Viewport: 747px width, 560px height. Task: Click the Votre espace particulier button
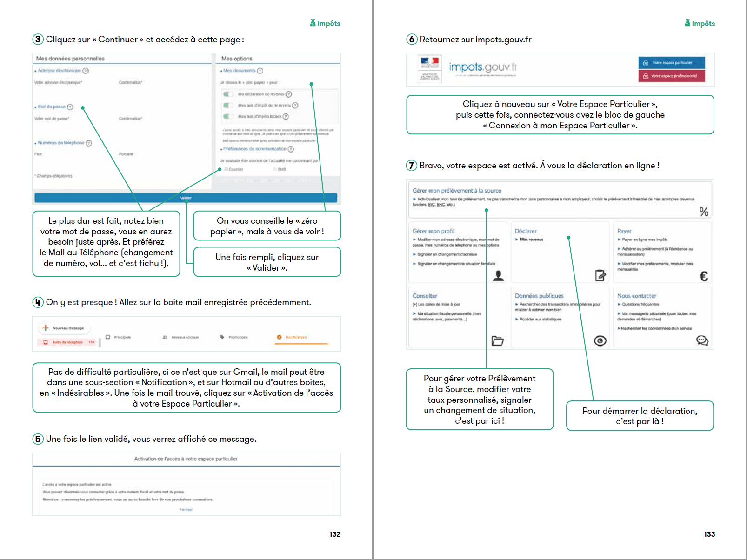tap(672, 63)
